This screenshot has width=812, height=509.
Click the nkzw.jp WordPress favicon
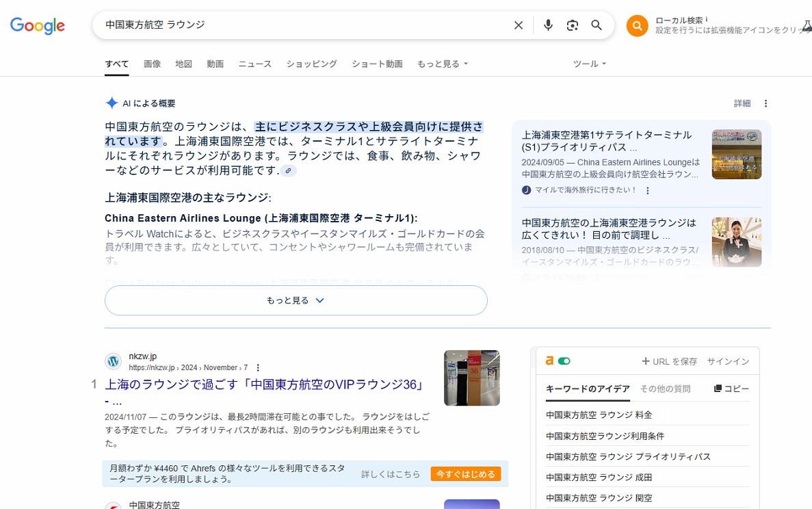[113, 361]
